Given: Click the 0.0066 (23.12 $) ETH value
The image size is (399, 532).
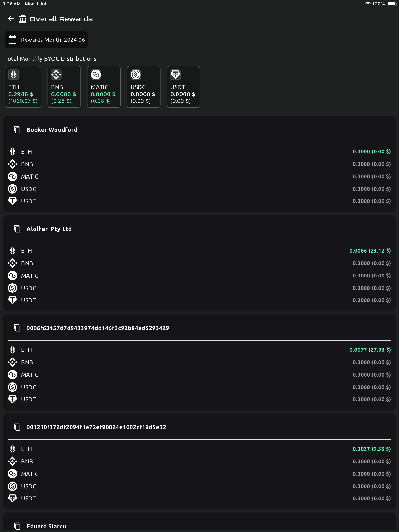Looking at the screenshot, I should click(x=370, y=251).
